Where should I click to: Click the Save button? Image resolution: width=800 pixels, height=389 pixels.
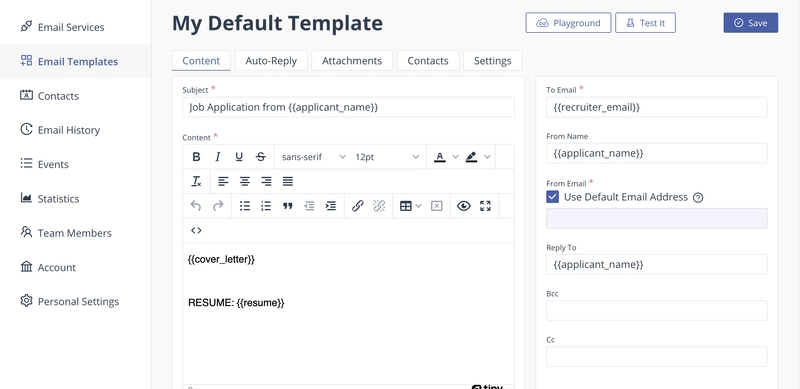pos(751,23)
